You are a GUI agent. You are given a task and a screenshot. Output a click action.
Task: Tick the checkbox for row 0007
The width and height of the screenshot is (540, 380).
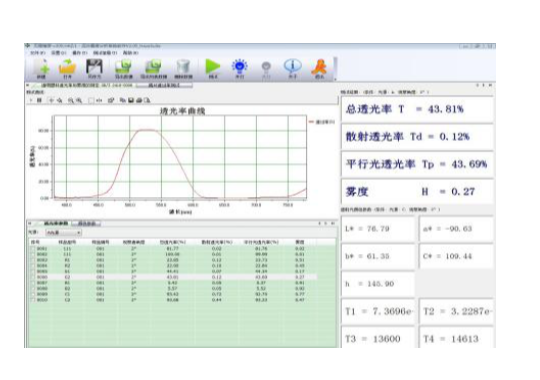[33, 283]
